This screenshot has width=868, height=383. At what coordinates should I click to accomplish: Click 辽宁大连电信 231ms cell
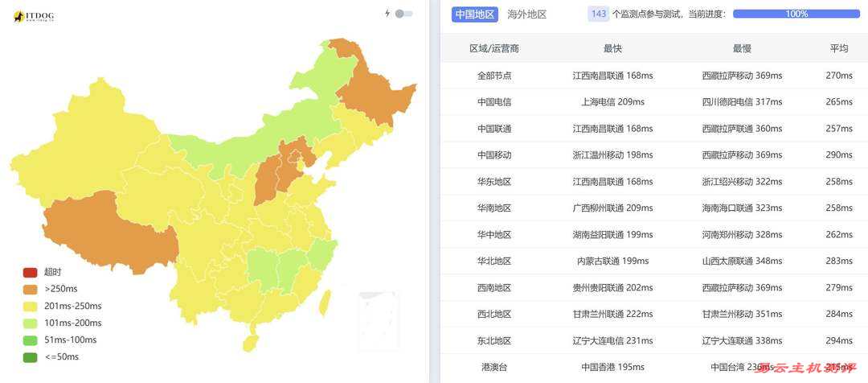(612, 341)
